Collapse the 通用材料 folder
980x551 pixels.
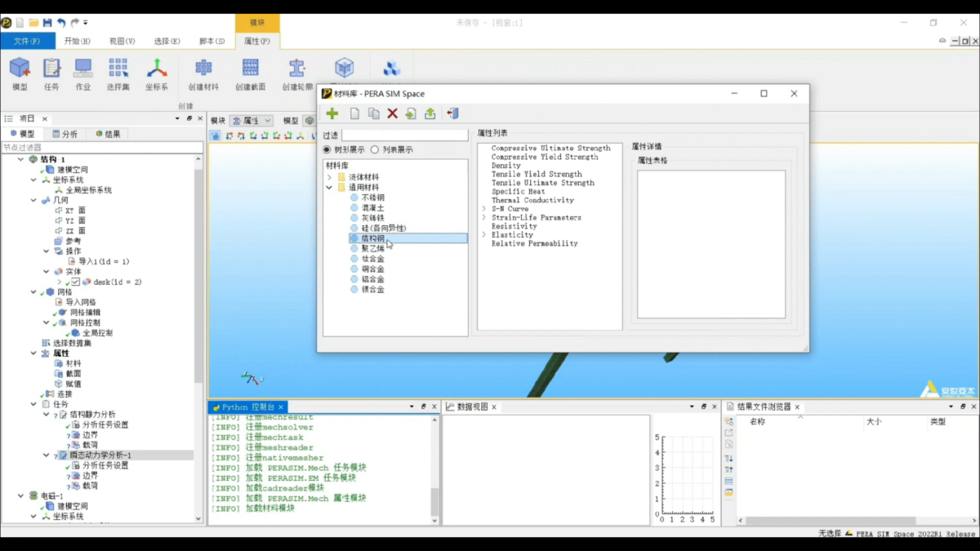(x=329, y=188)
